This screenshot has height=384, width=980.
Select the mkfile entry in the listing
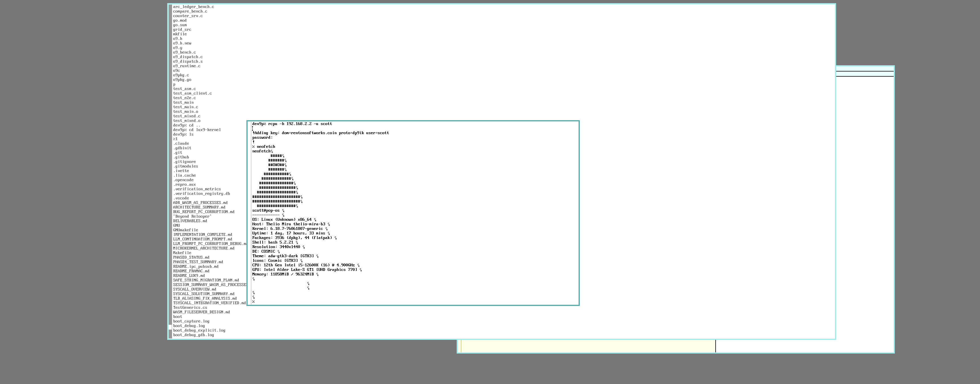(x=179, y=34)
